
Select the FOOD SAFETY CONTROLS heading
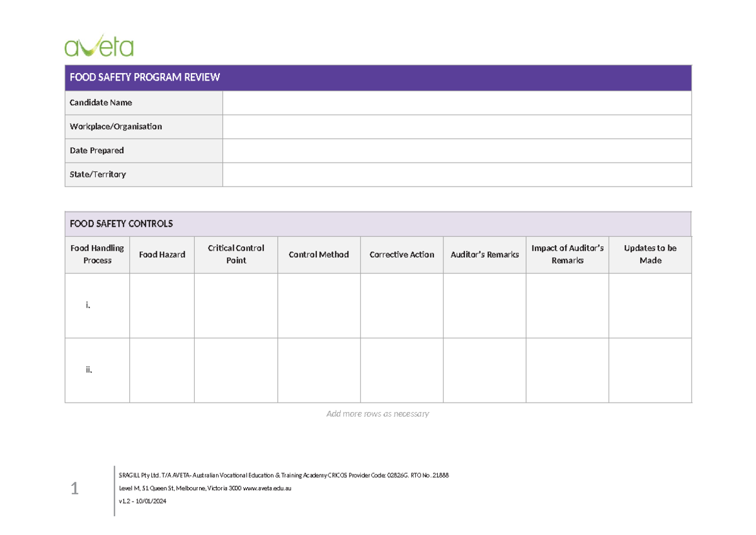(x=122, y=224)
